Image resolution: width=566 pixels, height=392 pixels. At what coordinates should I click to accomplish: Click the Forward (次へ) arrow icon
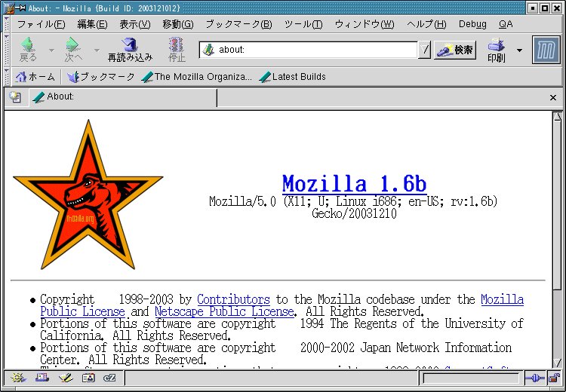tap(73, 44)
